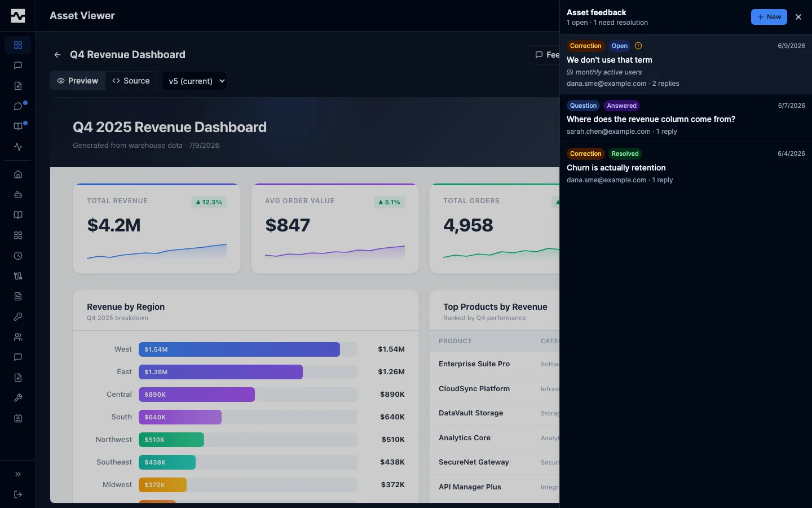Open the square chat icon above the key-side file upload icon
Screen dimensions: 812x508
click(x=18, y=357)
